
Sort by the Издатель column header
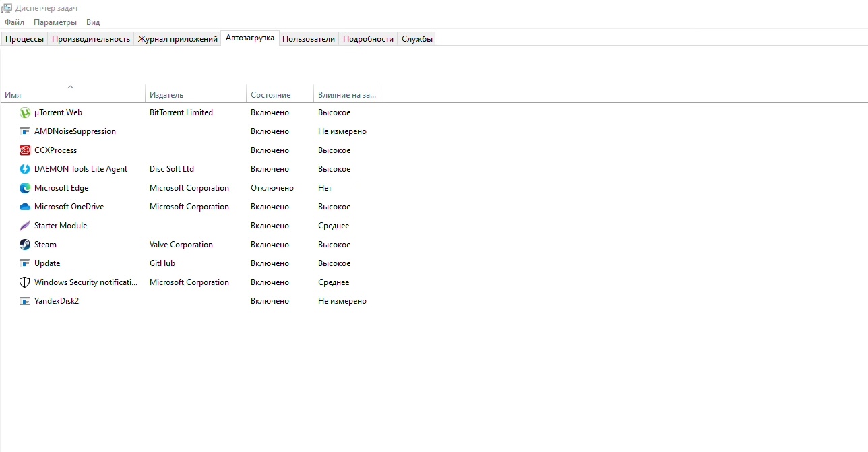coord(196,95)
